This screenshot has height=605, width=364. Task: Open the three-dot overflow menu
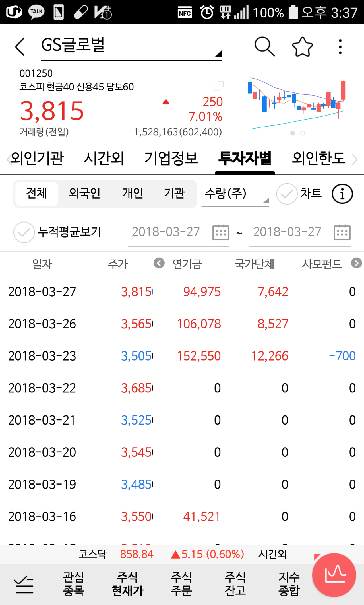point(340,47)
